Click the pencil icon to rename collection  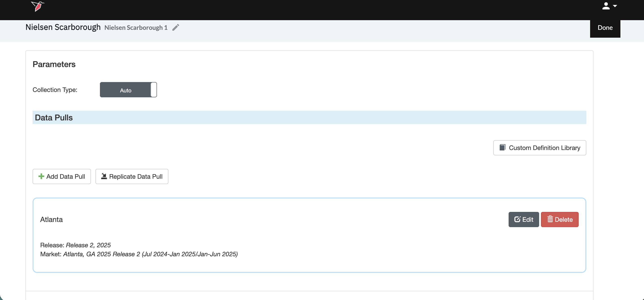click(176, 27)
